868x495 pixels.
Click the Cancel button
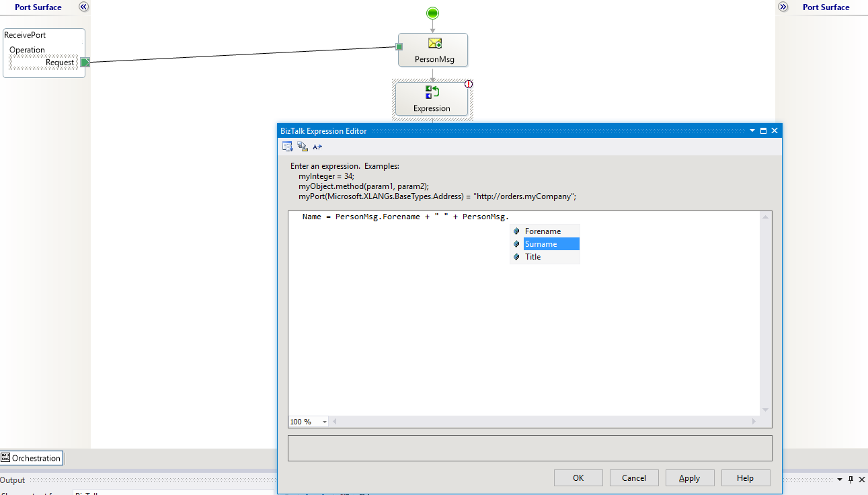click(634, 478)
